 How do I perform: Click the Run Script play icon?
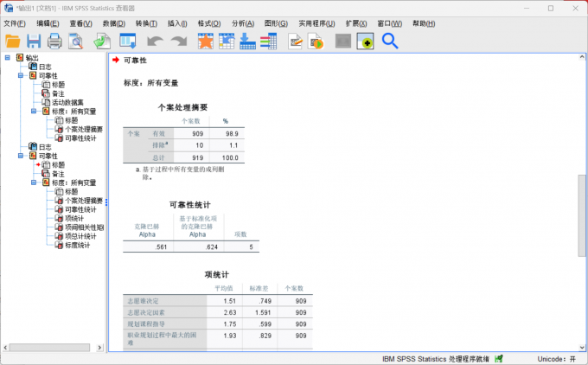[x=316, y=41]
